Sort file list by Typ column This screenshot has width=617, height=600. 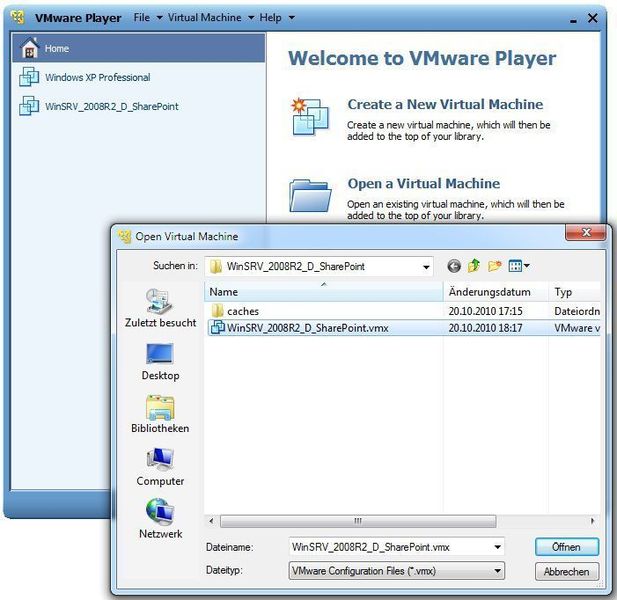[x=575, y=292]
